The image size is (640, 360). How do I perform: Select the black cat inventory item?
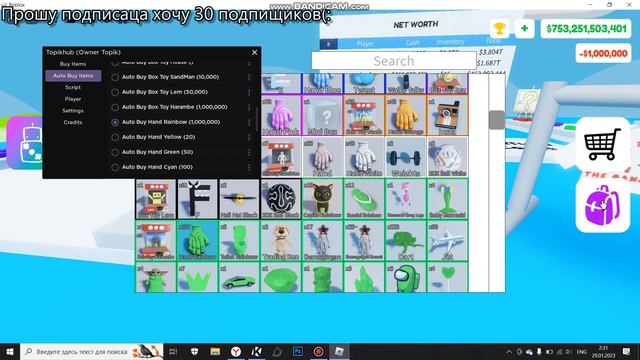pos(322,199)
